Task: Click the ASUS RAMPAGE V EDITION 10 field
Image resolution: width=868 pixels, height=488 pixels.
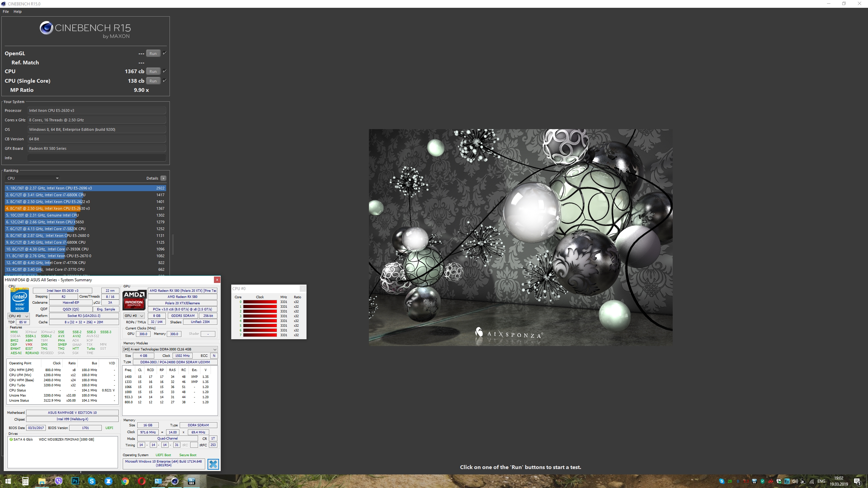Action: (72, 413)
